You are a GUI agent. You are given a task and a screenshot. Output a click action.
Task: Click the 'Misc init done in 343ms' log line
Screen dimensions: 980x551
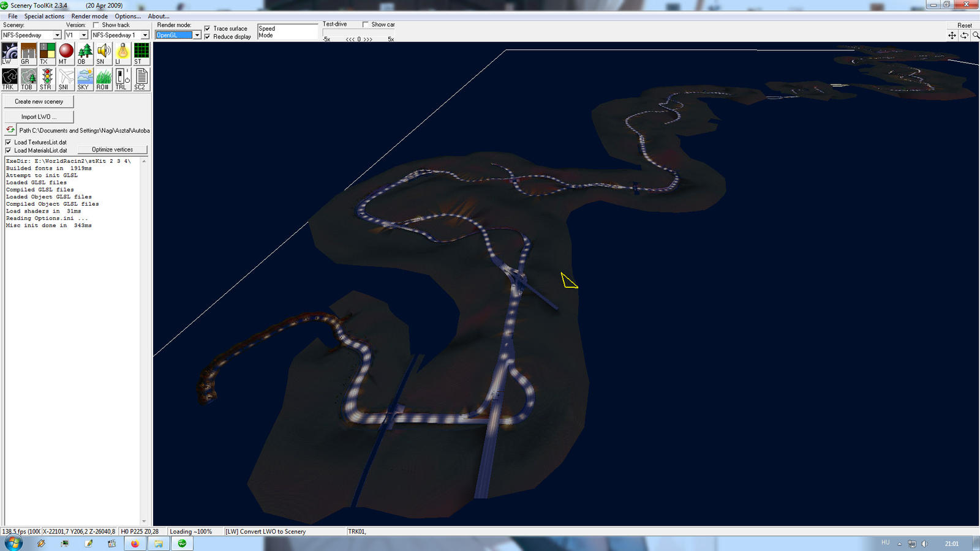[49, 225]
